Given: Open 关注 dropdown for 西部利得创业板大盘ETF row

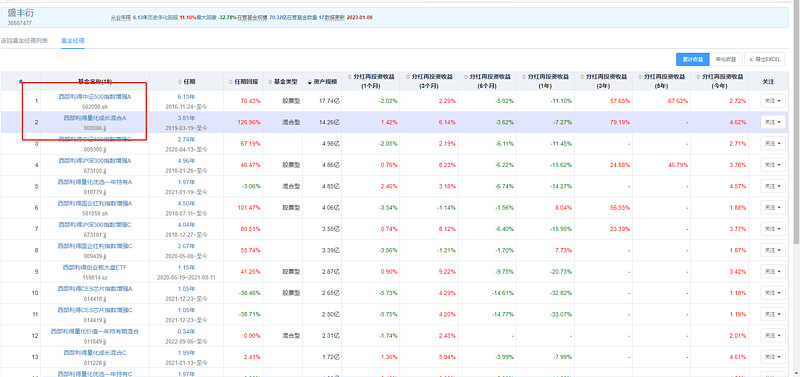Looking at the screenshot, I should tap(773, 271).
